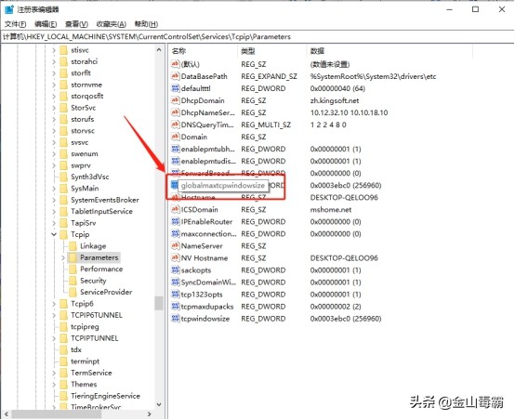515x420 pixels.
Task: Click the Linkage folder icon
Action: tap(73, 246)
